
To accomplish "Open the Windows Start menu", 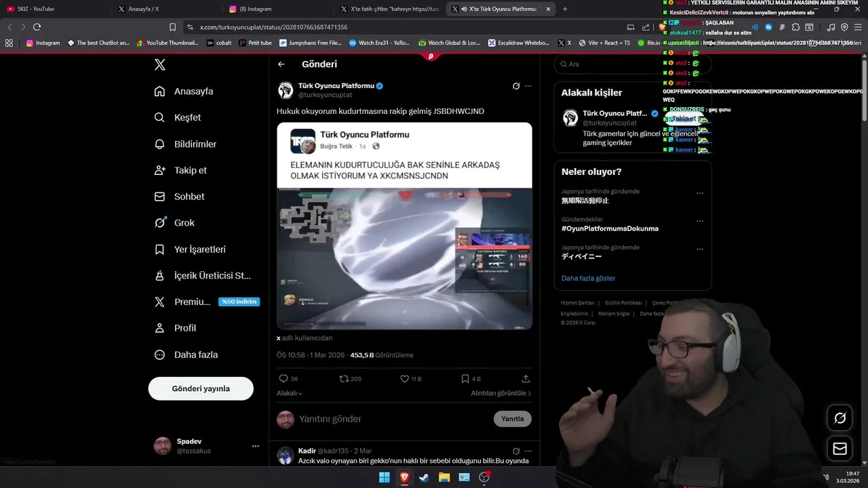I will click(384, 477).
